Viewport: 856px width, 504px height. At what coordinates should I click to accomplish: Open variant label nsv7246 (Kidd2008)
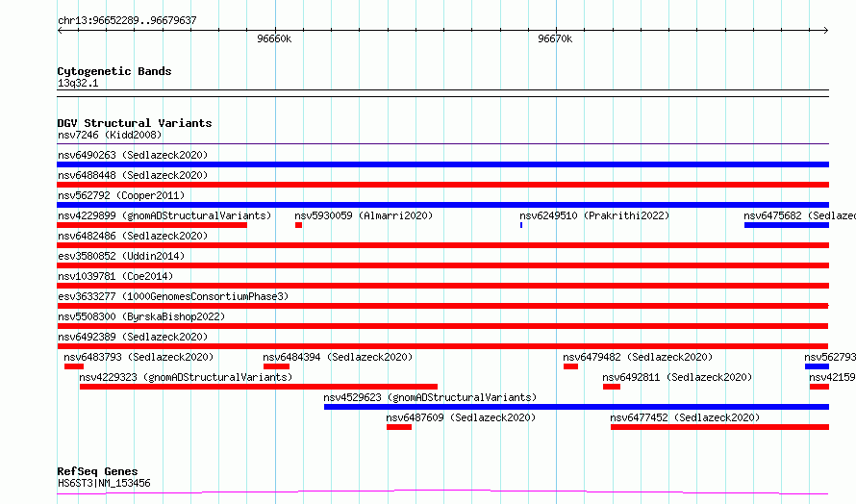click(110, 135)
